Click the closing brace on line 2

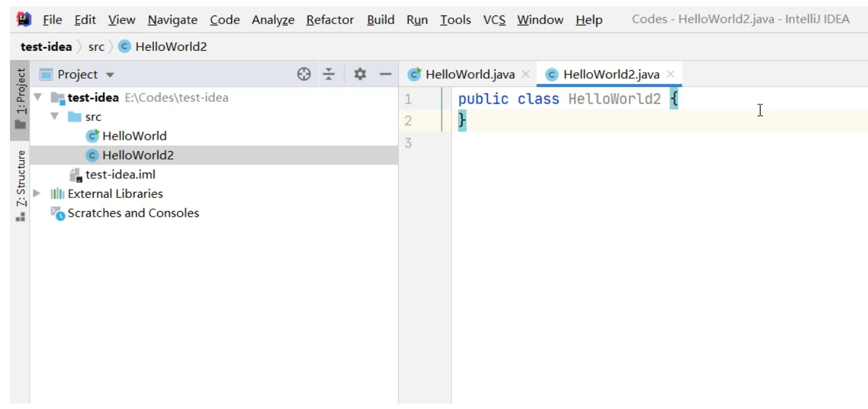462,121
